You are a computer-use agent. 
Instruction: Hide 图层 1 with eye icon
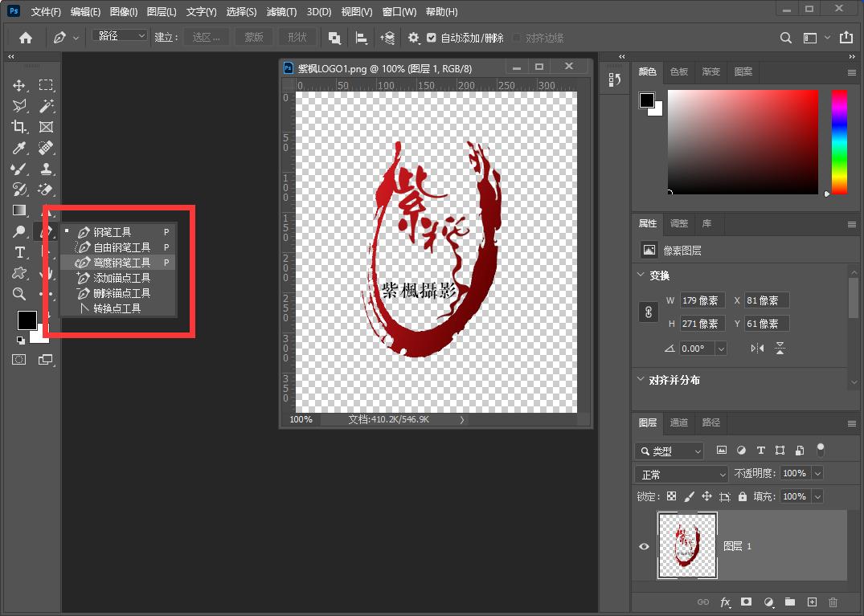(x=644, y=547)
